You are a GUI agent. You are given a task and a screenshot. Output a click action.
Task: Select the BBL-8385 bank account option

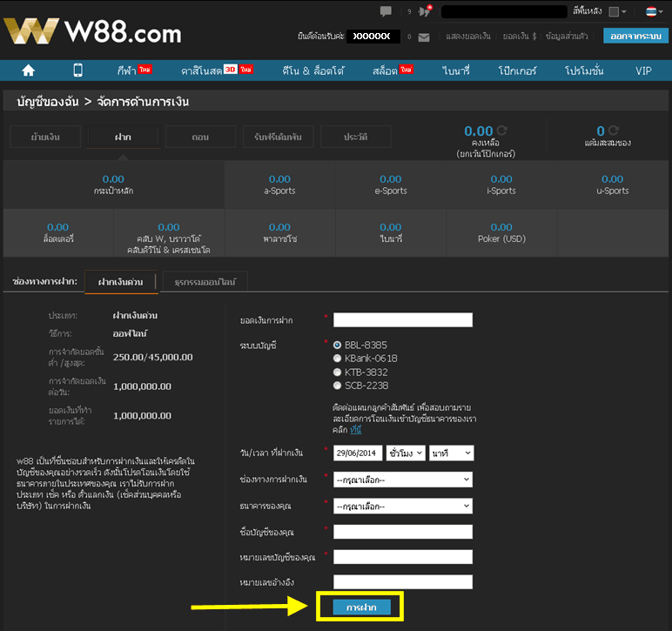(x=337, y=345)
